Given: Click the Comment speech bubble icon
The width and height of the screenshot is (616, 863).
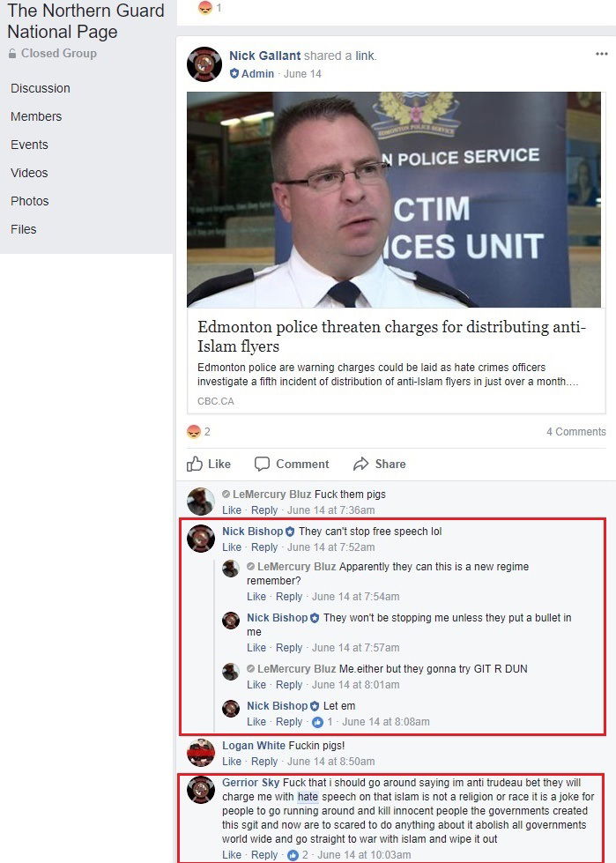Looking at the screenshot, I should pyautogui.click(x=262, y=464).
